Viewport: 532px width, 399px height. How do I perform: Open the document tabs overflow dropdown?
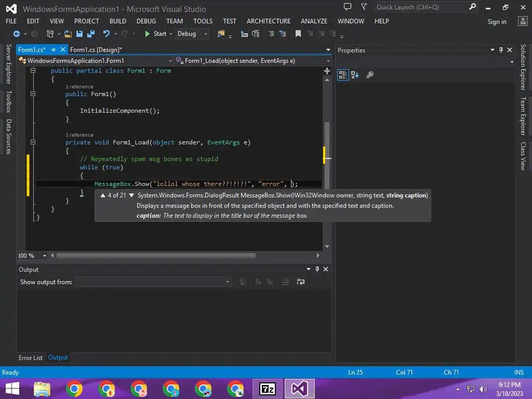[328, 50]
